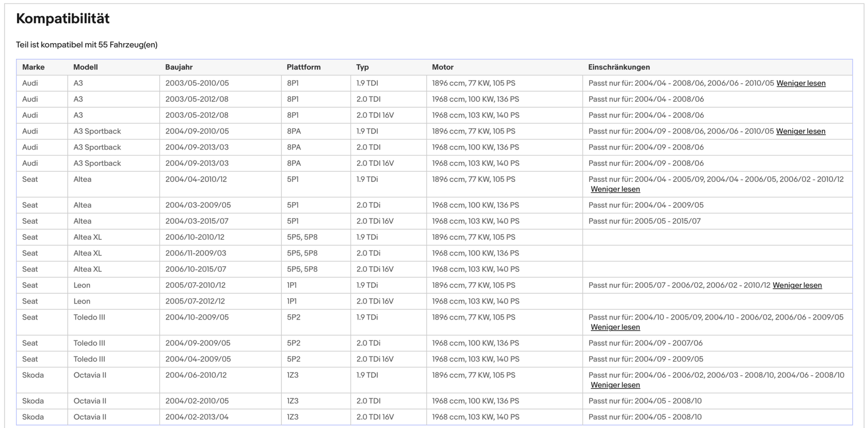The height and width of the screenshot is (428, 868).
Task: Click Seat Leon 2.0 TDi 16V type cell
Action: (375, 301)
